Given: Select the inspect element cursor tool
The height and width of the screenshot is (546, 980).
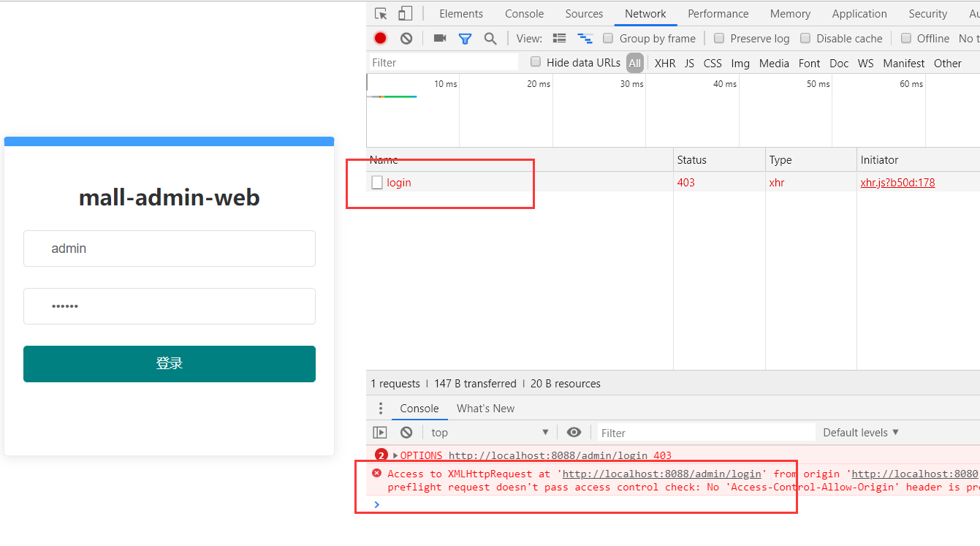Looking at the screenshot, I should (x=379, y=13).
